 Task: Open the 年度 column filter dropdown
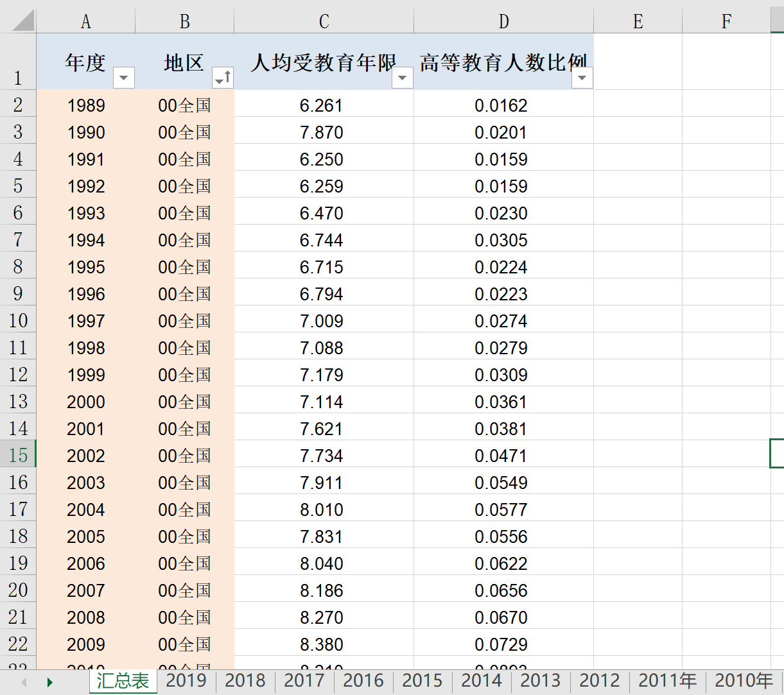click(123, 78)
